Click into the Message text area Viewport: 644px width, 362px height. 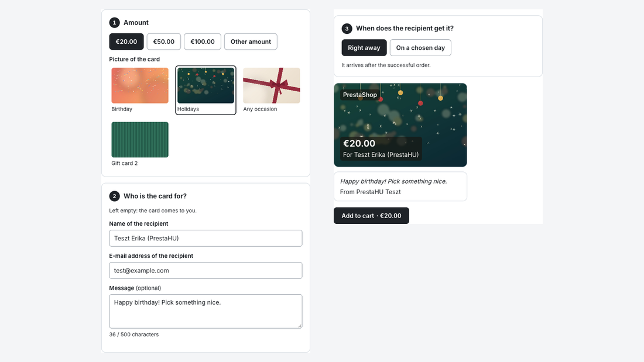click(x=205, y=311)
